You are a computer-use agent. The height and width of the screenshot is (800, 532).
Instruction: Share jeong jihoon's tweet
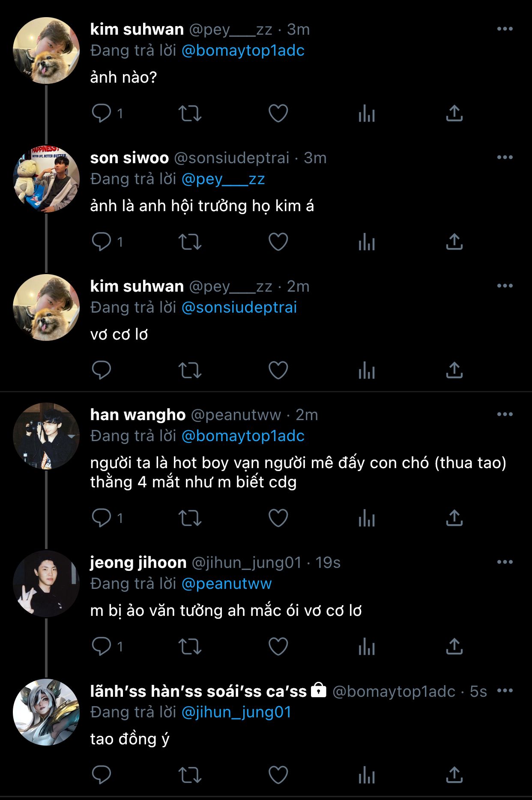point(454,647)
